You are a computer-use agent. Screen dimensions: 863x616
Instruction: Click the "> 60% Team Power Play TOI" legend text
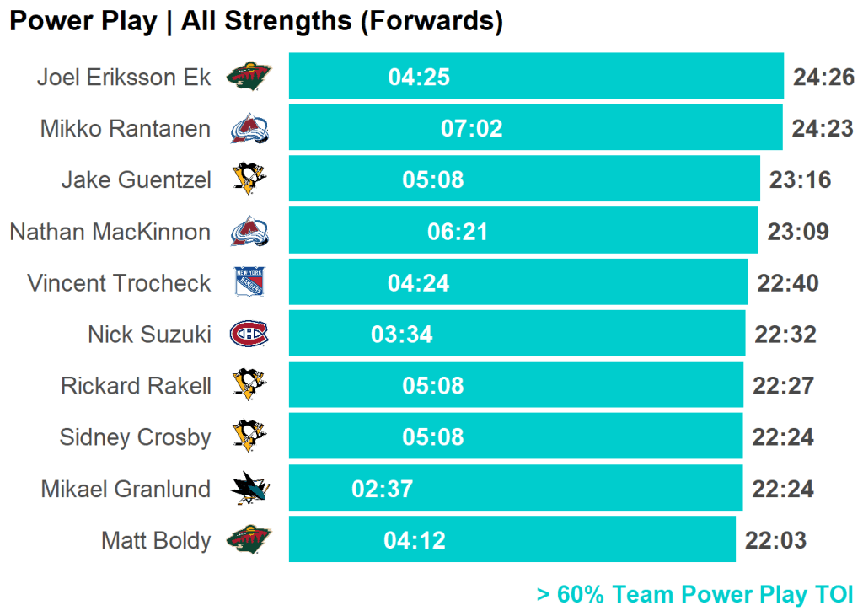(x=694, y=595)
